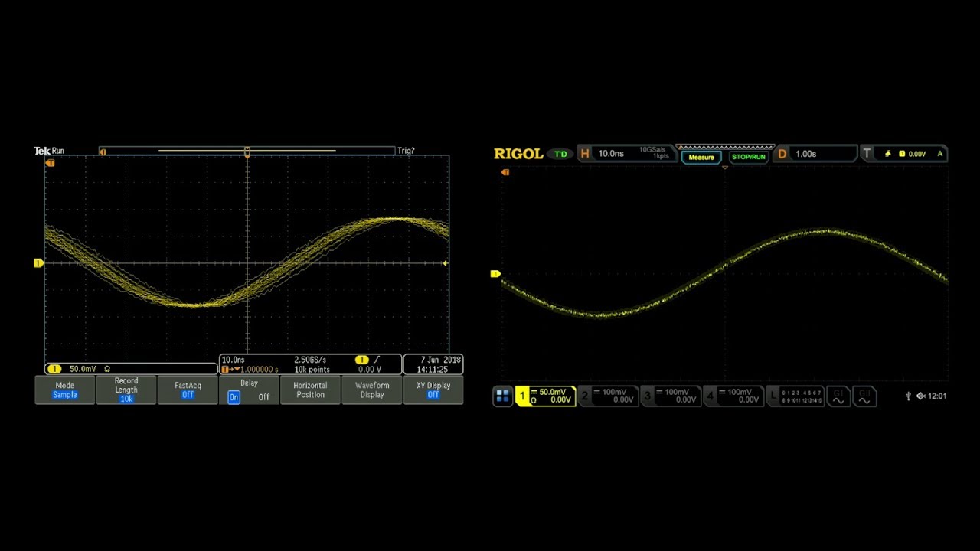The width and height of the screenshot is (980, 551).
Task: Open Tek Horizontal Position menu
Action: [x=310, y=390]
